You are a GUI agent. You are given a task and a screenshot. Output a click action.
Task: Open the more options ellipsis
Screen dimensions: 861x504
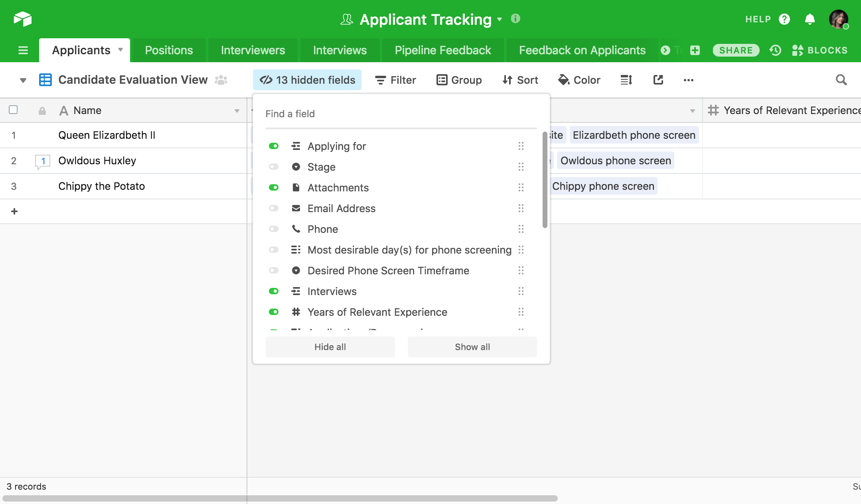pos(689,80)
